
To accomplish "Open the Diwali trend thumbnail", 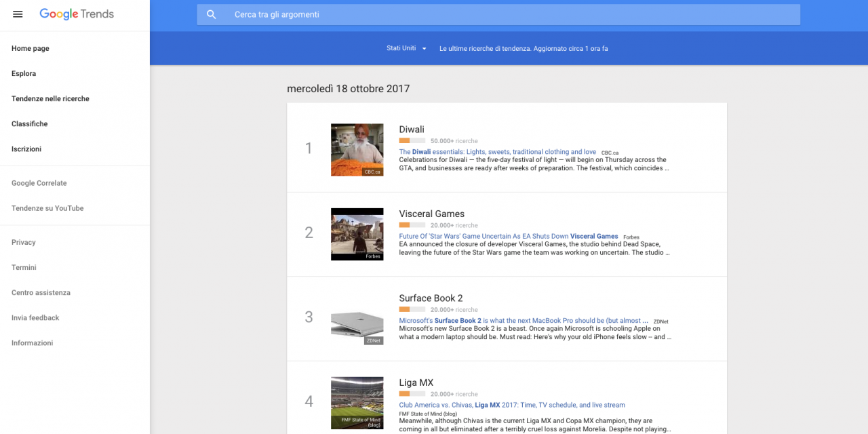I will [x=357, y=150].
